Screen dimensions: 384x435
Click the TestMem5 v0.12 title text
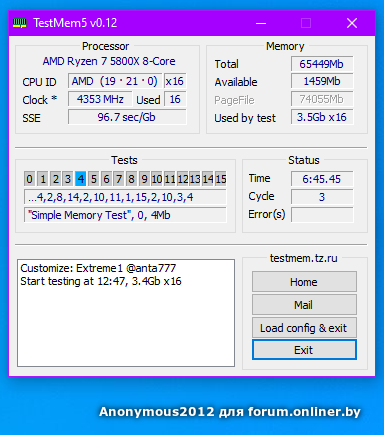(75, 23)
